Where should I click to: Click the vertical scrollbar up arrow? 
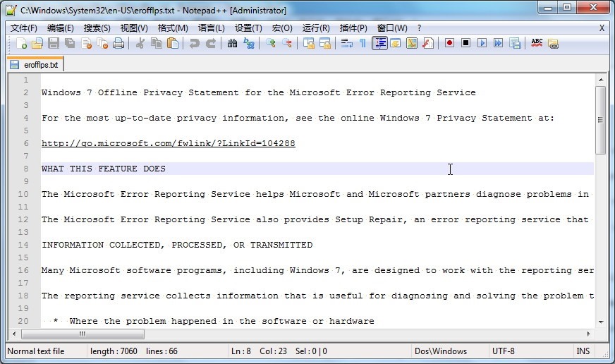pyautogui.click(x=600, y=80)
